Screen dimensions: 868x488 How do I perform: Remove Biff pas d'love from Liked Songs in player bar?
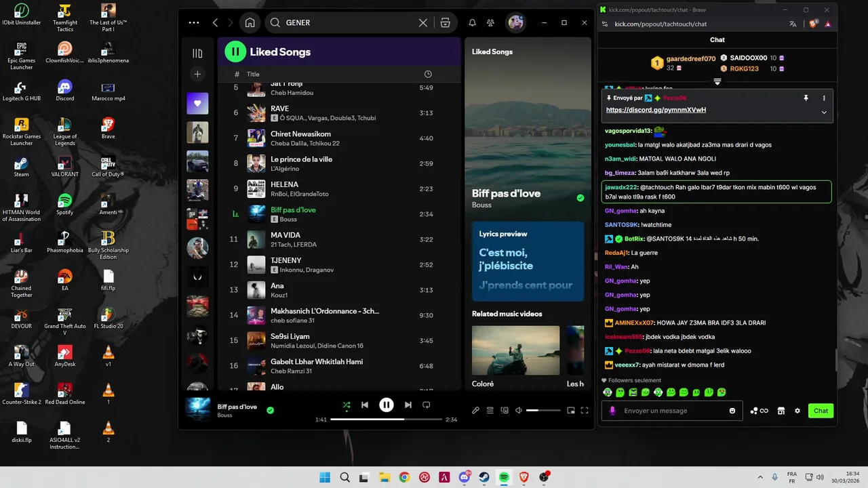click(x=270, y=410)
